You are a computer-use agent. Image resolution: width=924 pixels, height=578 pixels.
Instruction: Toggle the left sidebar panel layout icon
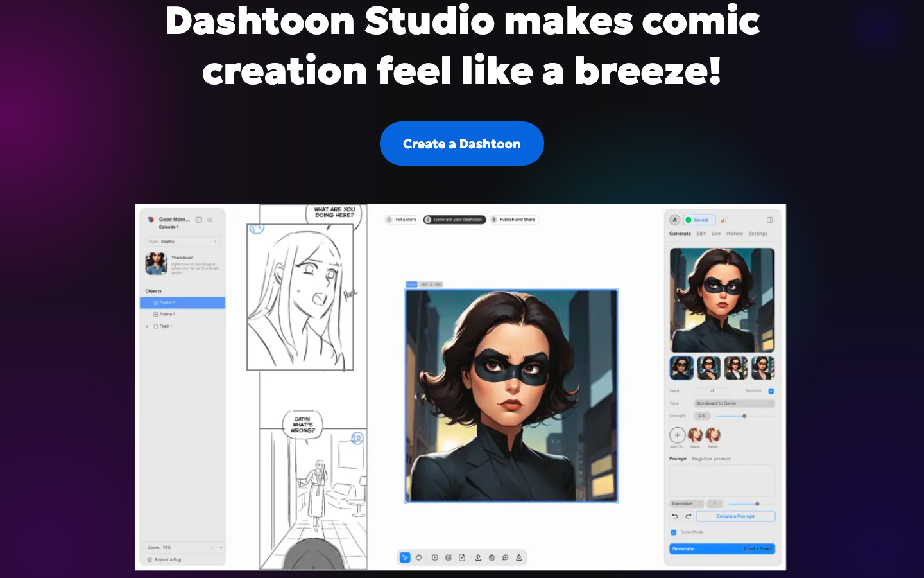[199, 220]
